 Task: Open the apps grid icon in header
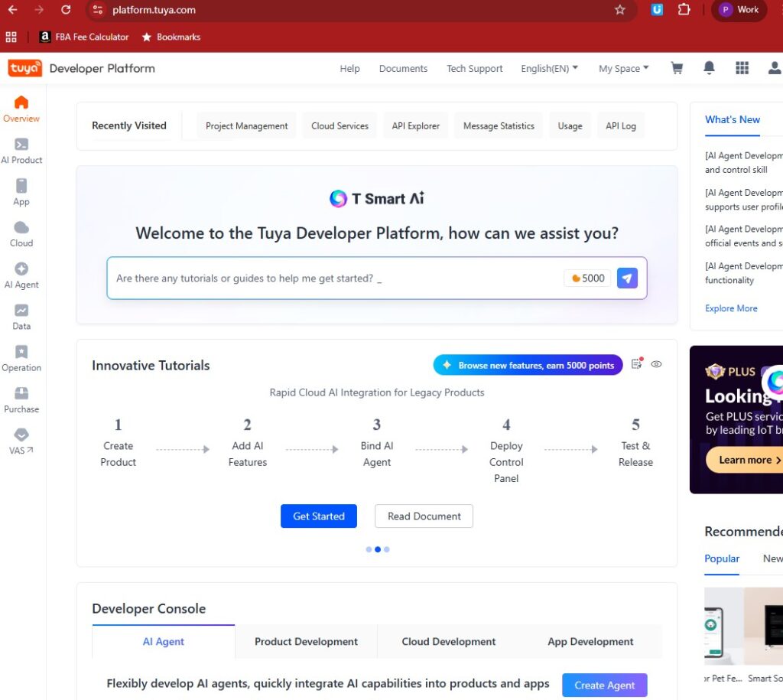742,68
